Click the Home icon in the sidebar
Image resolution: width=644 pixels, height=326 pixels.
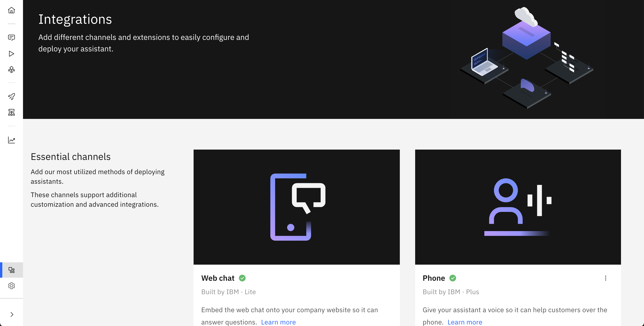click(11, 10)
